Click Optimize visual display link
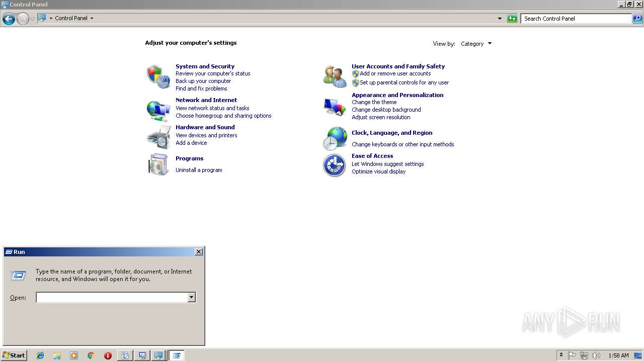The height and width of the screenshot is (362, 644). click(x=378, y=171)
